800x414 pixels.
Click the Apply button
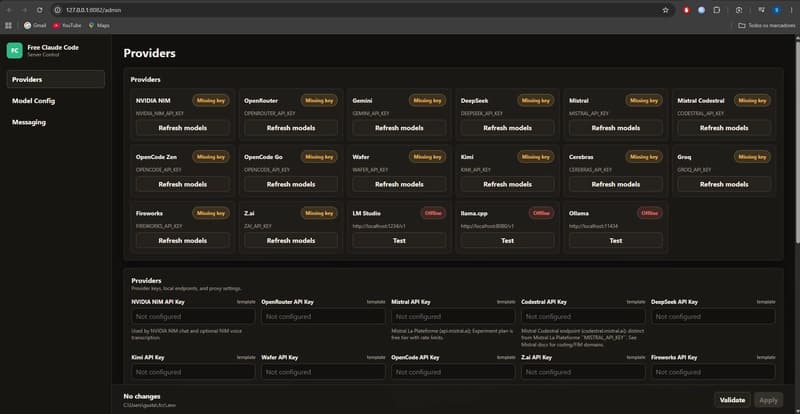(768, 400)
